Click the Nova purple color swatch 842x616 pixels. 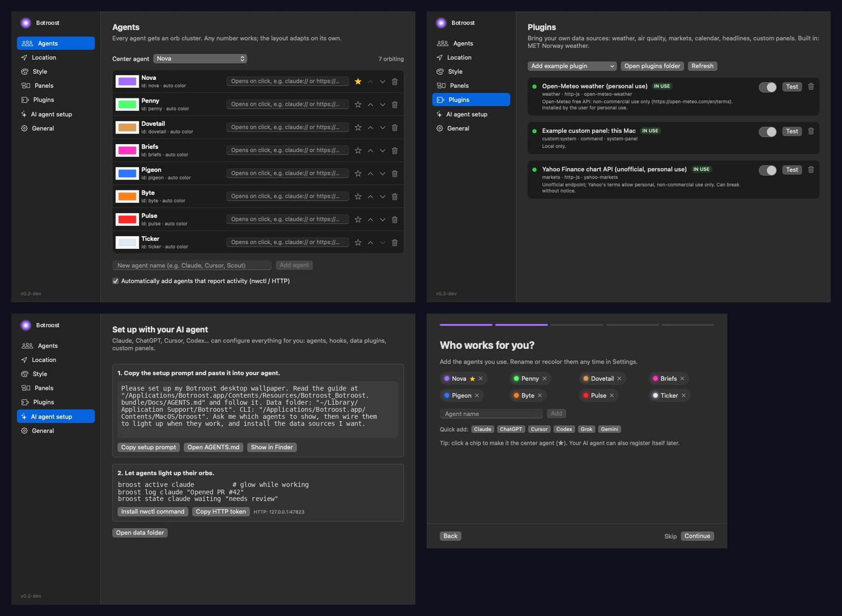pyautogui.click(x=127, y=82)
